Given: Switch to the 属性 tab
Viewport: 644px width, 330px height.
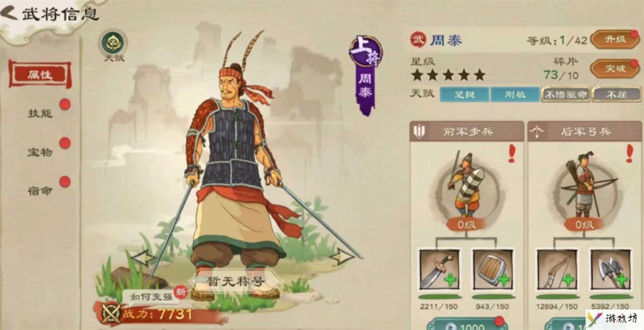Looking at the screenshot, I should point(40,75).
